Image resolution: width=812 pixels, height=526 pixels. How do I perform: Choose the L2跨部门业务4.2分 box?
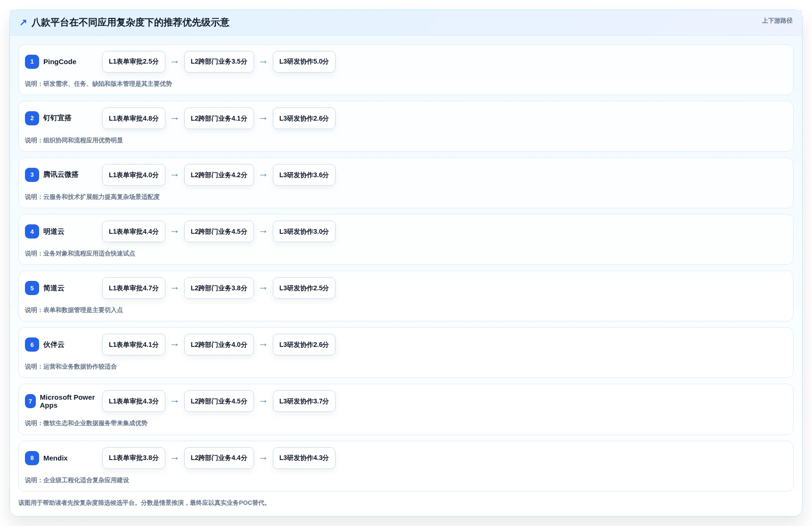pyautogui.click(x=219, y=175)
